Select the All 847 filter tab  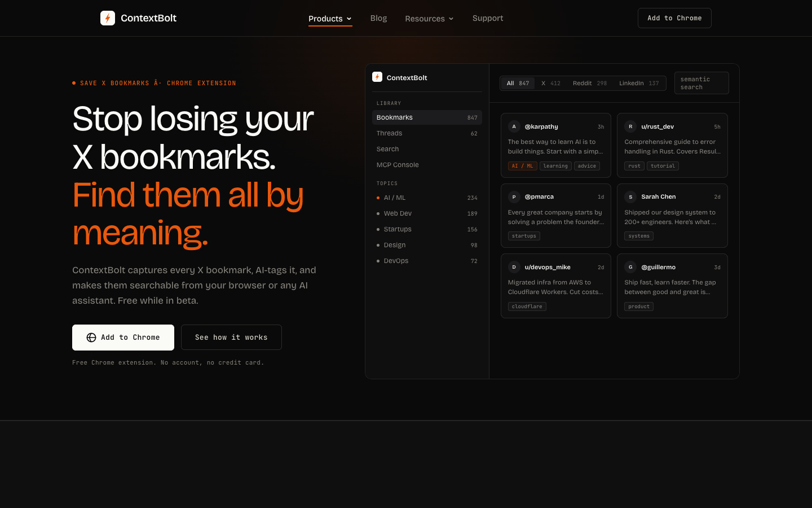[518, 83]
